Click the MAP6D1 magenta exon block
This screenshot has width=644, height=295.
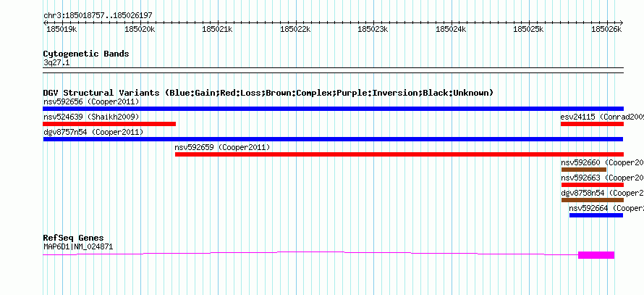pos(596,255)
